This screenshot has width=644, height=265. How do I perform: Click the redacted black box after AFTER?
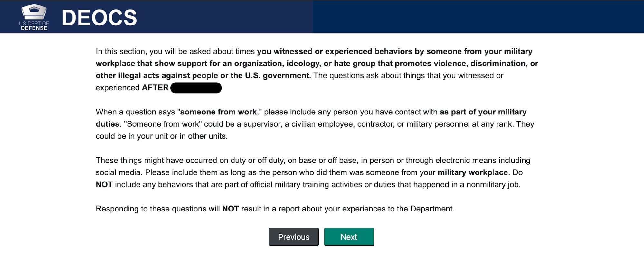pyautogui.click(x=196, y=87)
